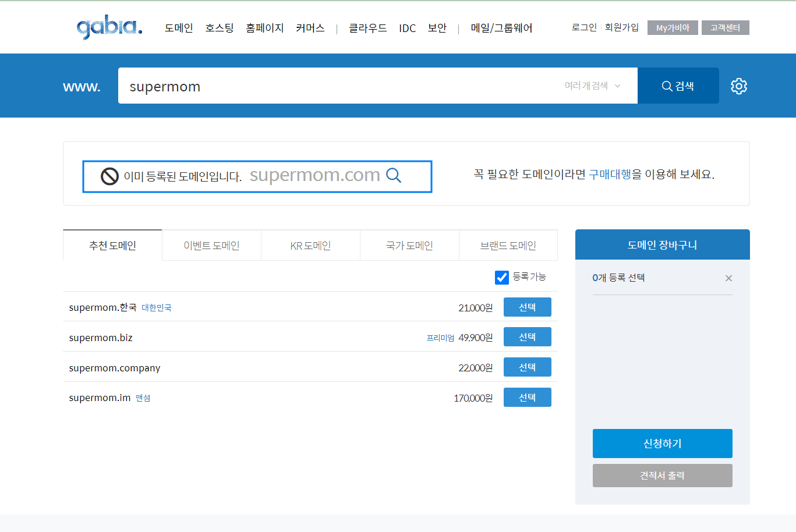Expand the 여러 개 검색 dropdown

click(592, 86)
